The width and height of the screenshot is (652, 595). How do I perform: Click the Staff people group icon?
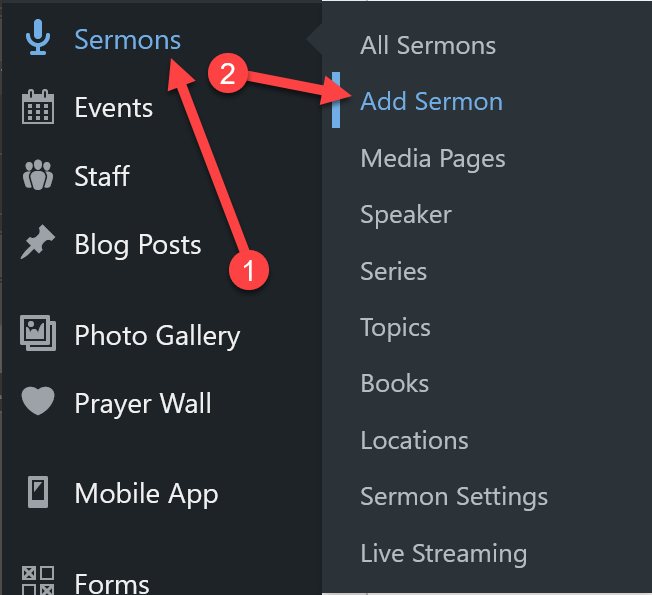point(38,176)
